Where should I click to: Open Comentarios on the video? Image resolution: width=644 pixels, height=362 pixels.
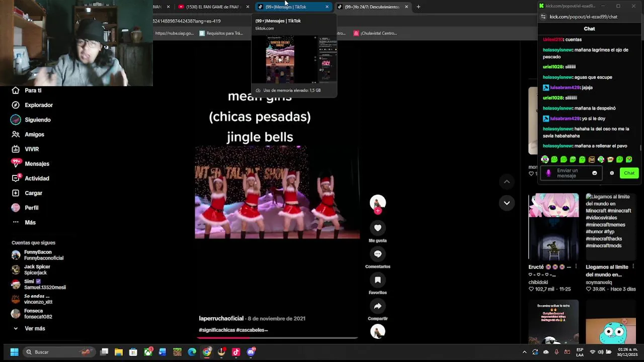click(378, 254)
